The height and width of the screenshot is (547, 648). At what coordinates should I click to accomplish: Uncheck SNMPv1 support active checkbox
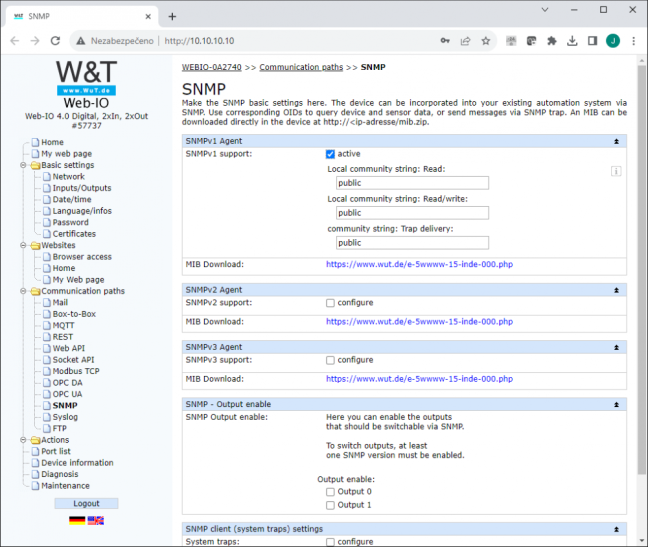click(330, 154)
